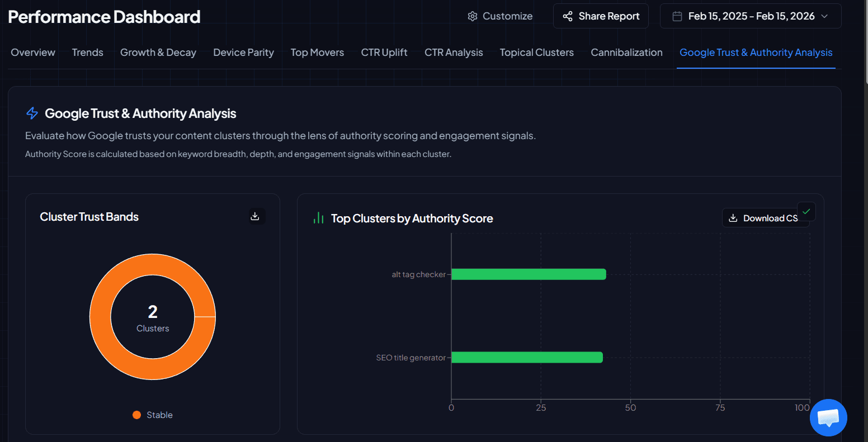Click the gear icon next to Customize
868x442 pixels.
click(472, 16)
